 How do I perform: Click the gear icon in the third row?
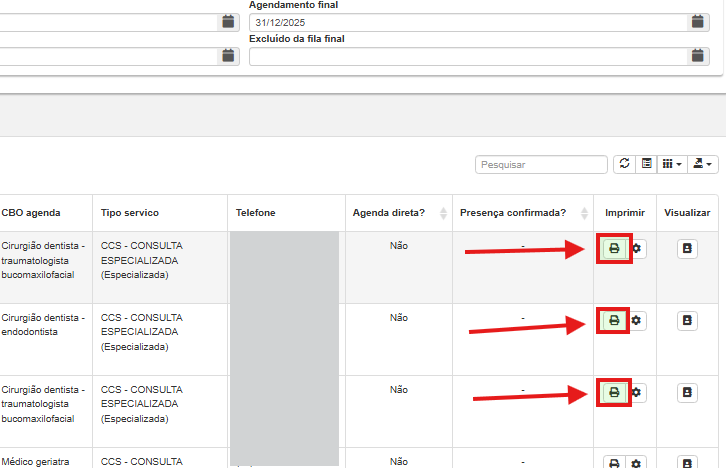pyautogui.click(x=636, y=393)
